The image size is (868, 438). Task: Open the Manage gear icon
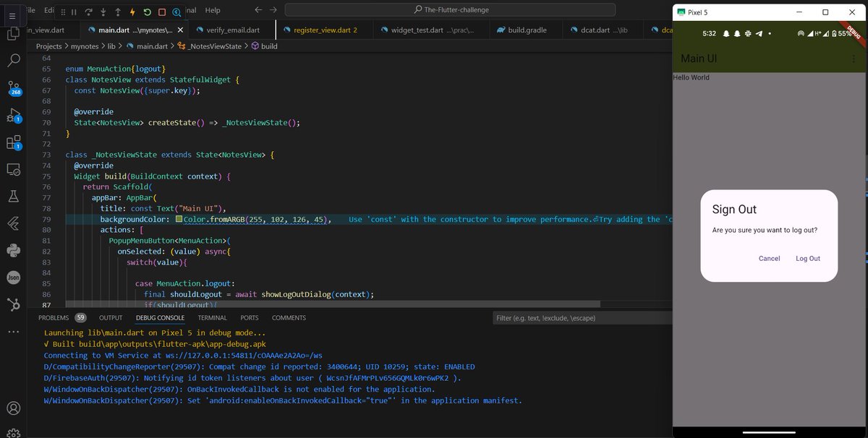pos(13,433)
